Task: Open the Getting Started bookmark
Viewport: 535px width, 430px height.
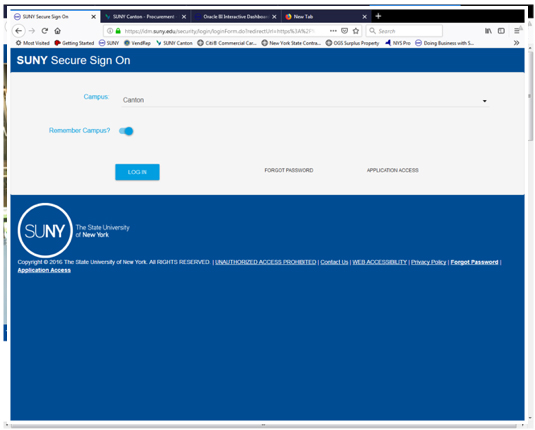Action: click(74, 43)
